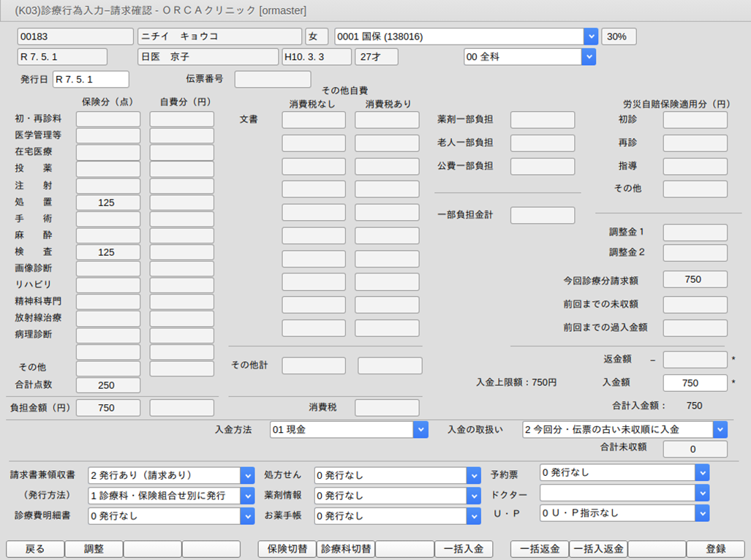Select the ドクター dropdown
The width and height of the screenshot is (751, 560).
[x=702, y=493]
